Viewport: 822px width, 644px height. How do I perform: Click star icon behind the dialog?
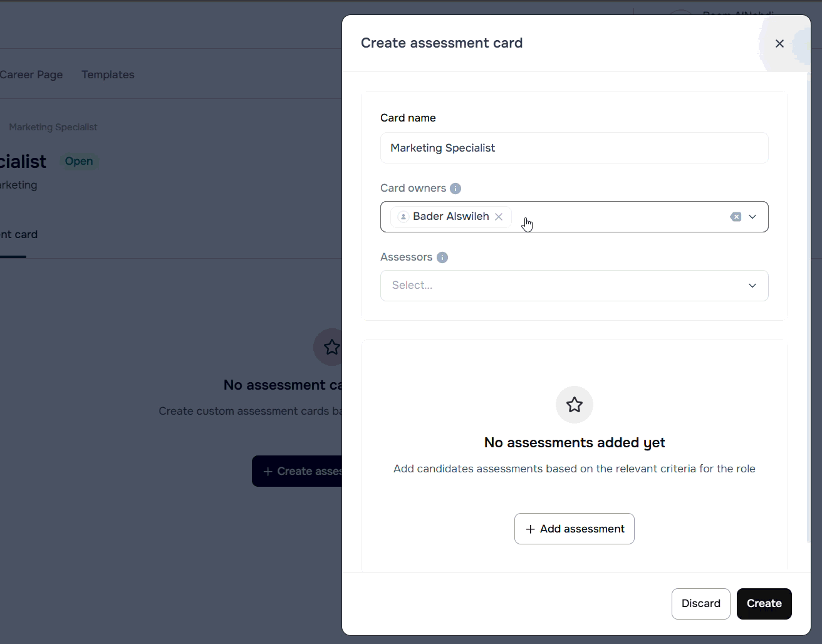[x=330, y=347]
